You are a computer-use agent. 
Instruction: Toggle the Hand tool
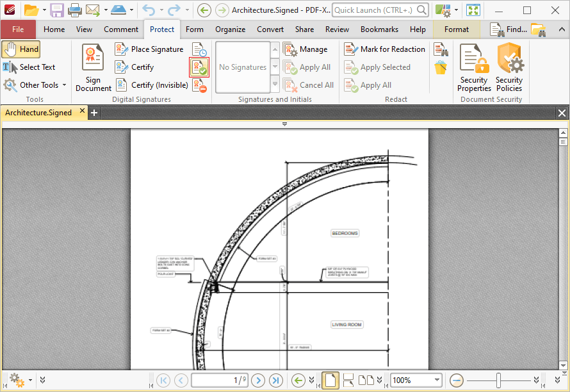click(x=21, y=49)
